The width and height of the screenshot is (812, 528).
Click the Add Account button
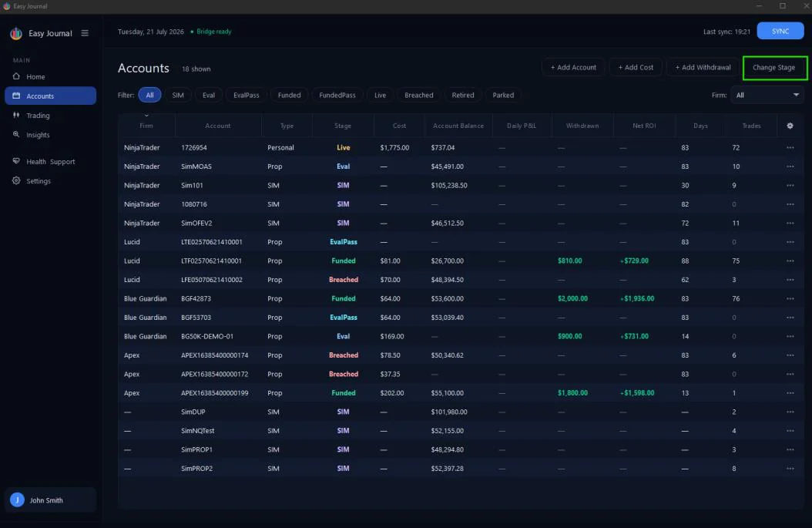[573, 67]
